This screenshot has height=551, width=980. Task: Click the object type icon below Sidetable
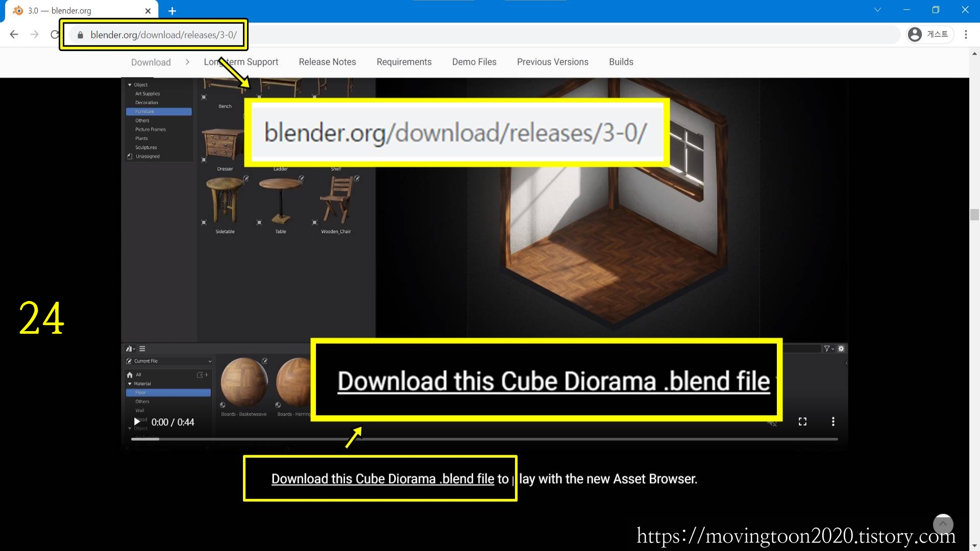tap(204, 222)
